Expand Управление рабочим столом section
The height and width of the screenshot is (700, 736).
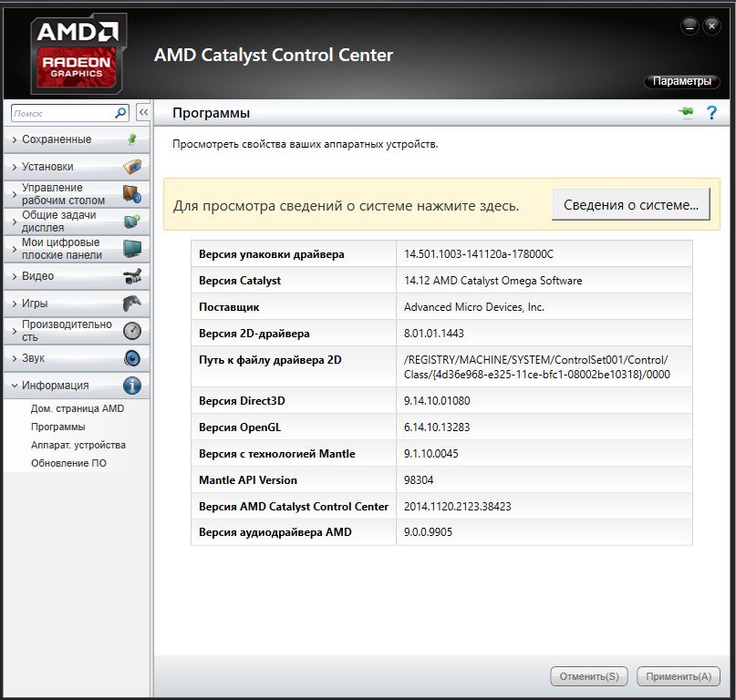click(x=63, y=194)
